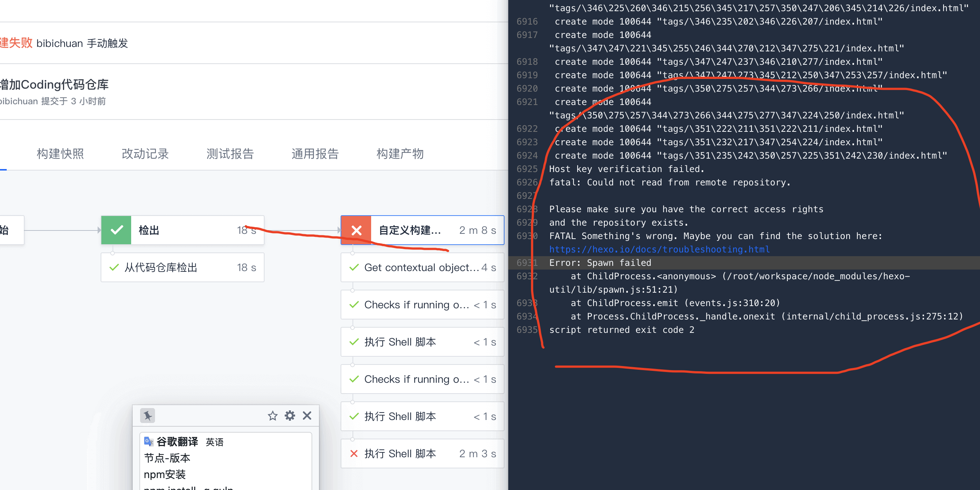This screenshot has width=980, height=490.
Task: Click the Google Translate logo icon
Action: pos(149,441)
